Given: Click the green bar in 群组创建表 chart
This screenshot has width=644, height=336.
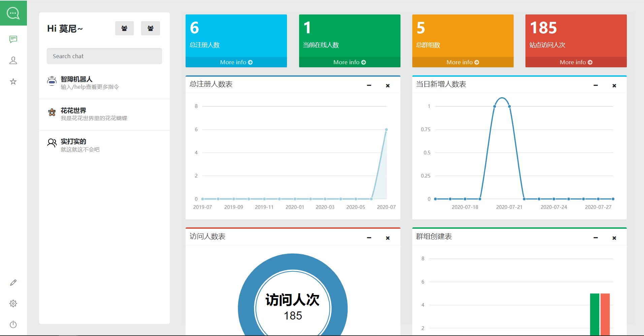Looking at the screenshot, I should point(594,314).
